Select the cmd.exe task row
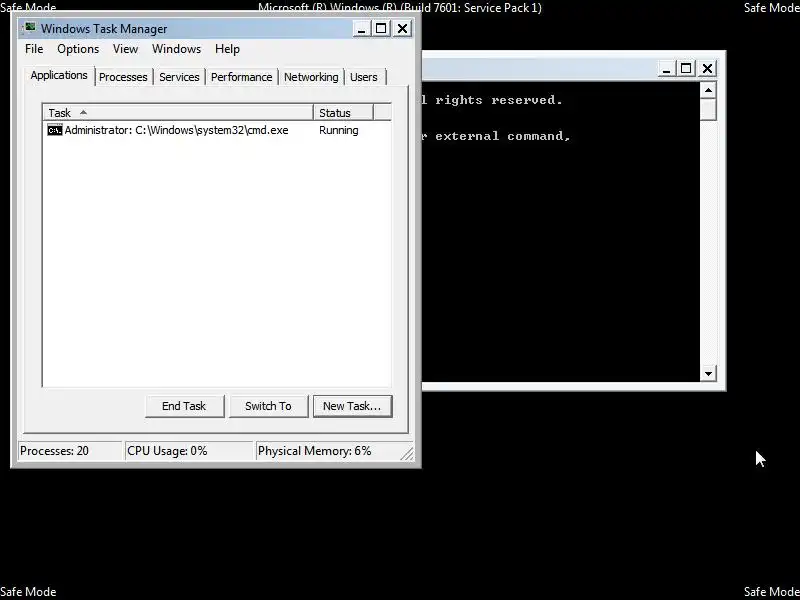This screenshot has width=800, height=600. (x=217, y=130)
